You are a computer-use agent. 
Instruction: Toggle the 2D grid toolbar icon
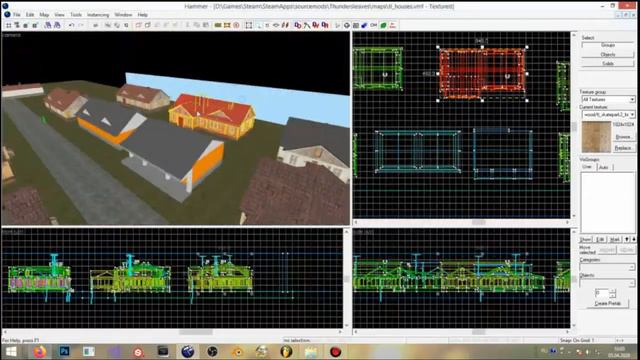point(8,25)
